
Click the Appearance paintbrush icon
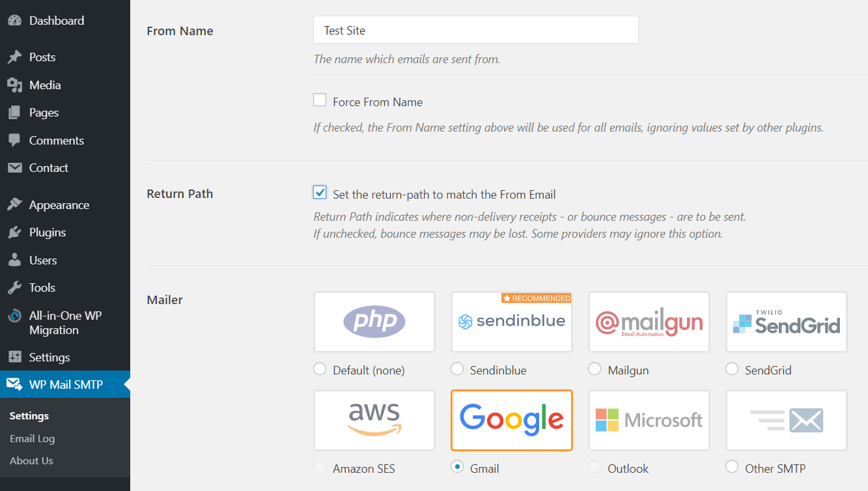point(14,205)
